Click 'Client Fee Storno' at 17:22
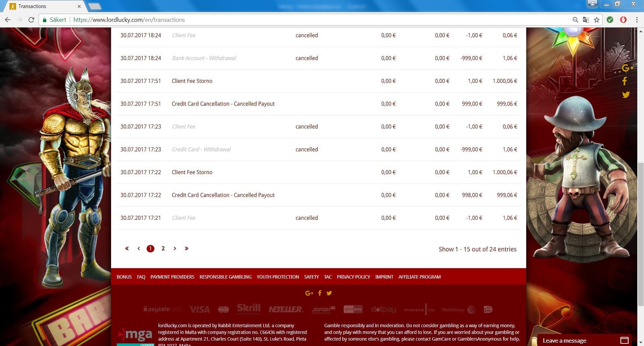Viewport: 644px width, 346px height. (x=192, y=172)
